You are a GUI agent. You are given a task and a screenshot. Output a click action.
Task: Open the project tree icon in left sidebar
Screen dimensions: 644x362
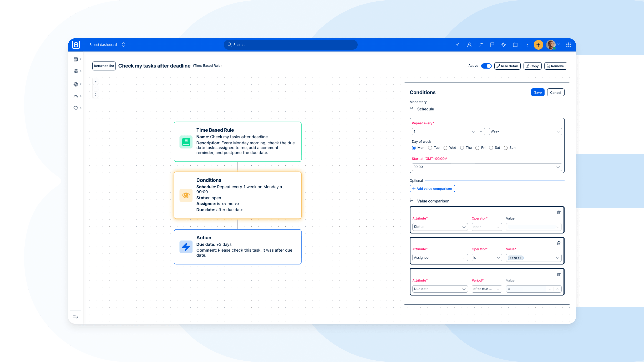pos(76,71)
